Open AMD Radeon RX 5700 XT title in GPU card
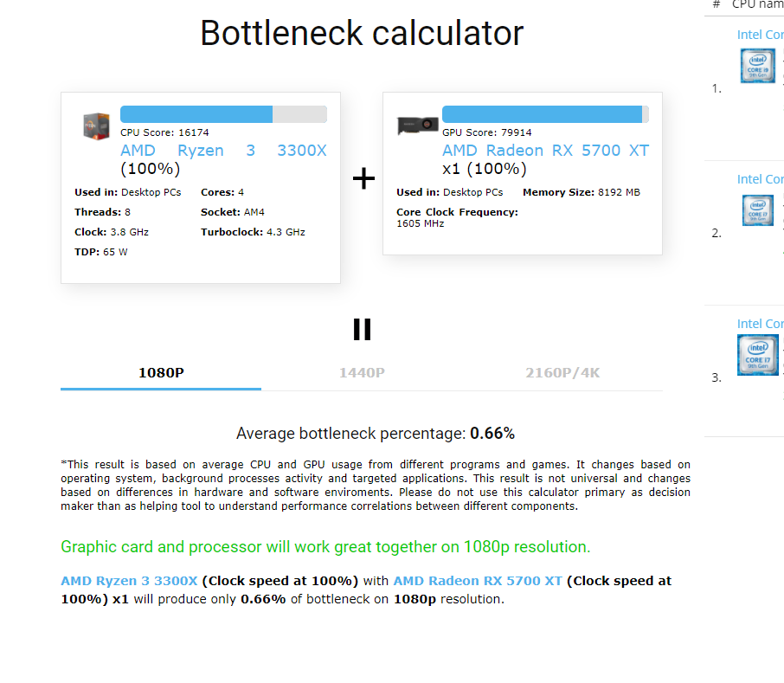 [545, 151]
